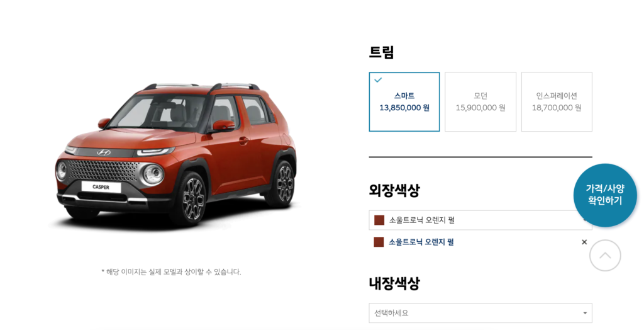Click swatch beside selected color chip
This screenshot has height=330, width=644.
pos(379,242)
